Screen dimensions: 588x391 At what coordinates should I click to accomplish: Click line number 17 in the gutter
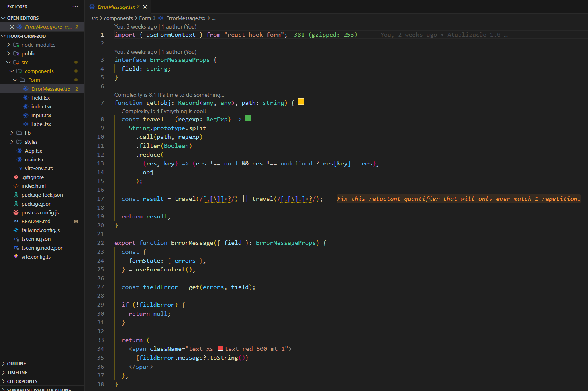[x=100, y=199]
